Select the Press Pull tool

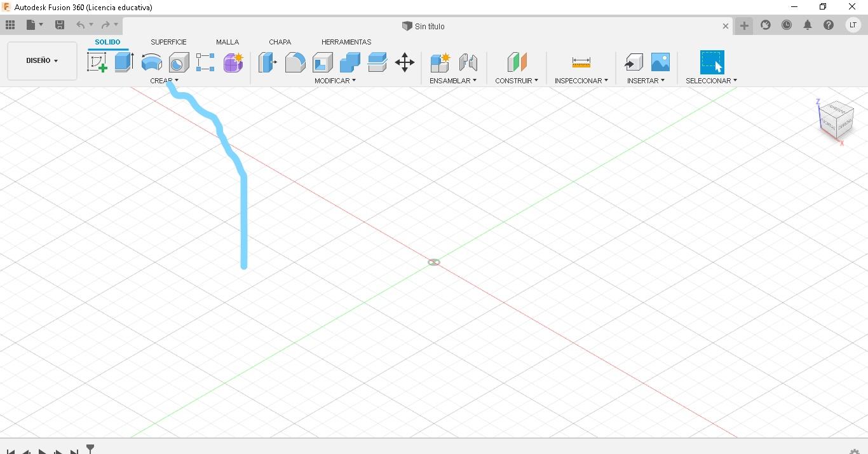[268, 62]
